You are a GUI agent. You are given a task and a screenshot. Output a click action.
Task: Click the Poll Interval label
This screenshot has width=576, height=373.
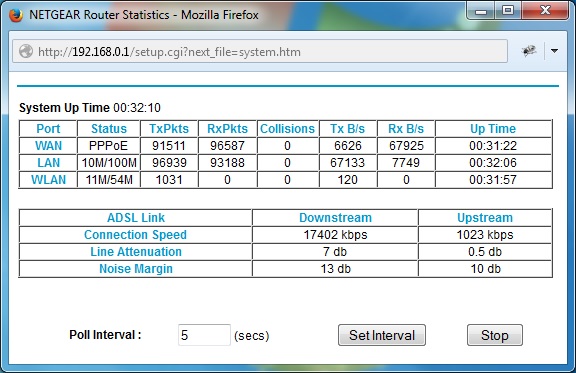point(105,335)
